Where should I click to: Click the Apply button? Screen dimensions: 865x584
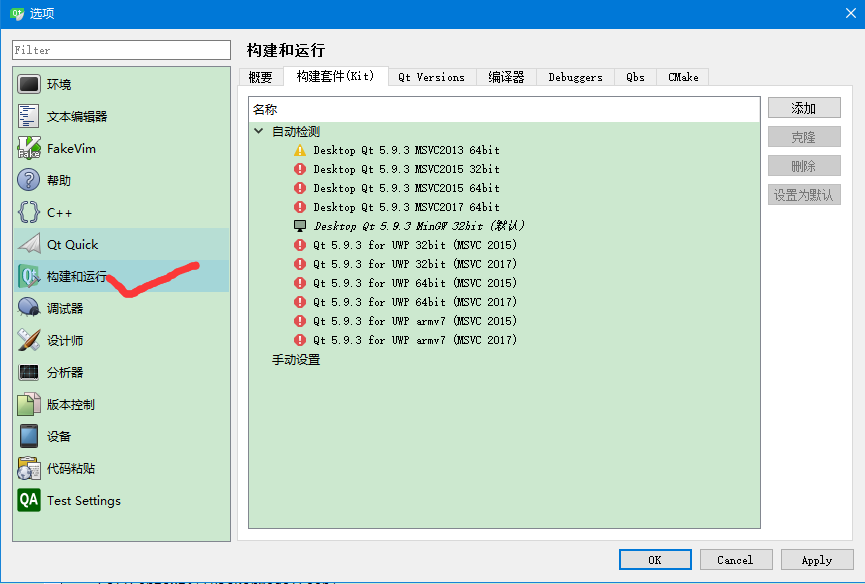click(x=817, y=560)
